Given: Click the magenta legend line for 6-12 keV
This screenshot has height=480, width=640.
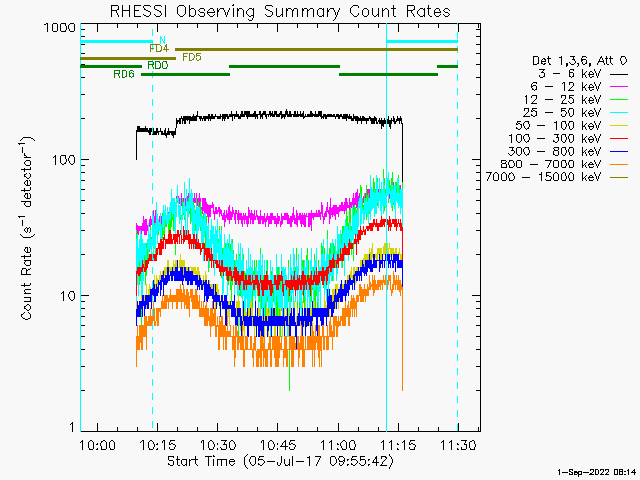Looking at the screenshot, I should pyautogui.click(x=619, y=87).
